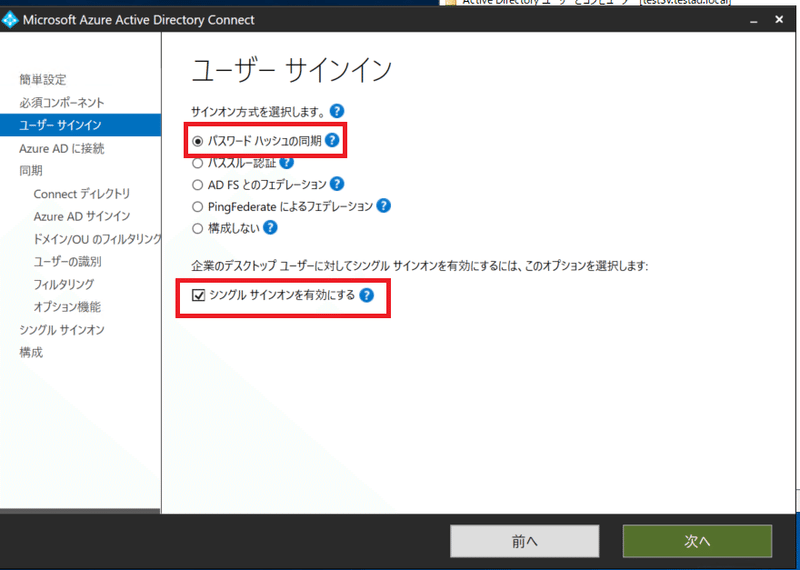Viewport: 800px width, 570px height.
Task: Minimize the Azure AD Connect window
Action: pyautogui.click(x=754, y=20)
